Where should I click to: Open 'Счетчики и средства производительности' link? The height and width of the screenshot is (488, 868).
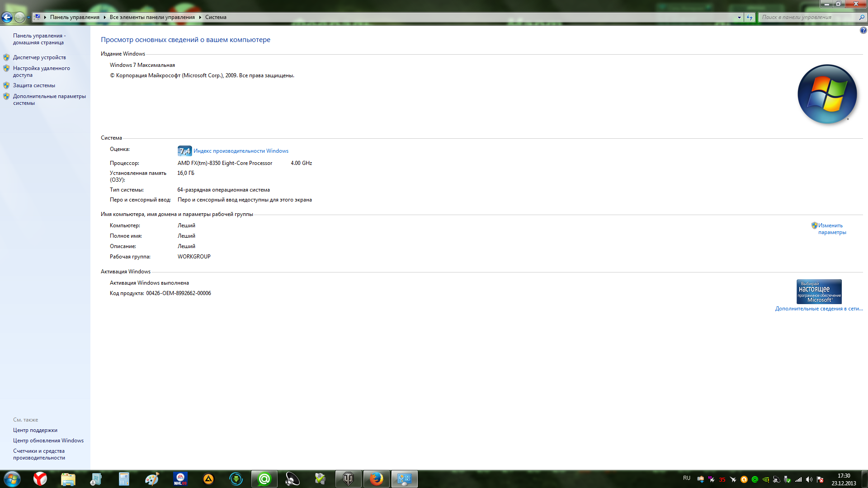(x=39, y=454)
